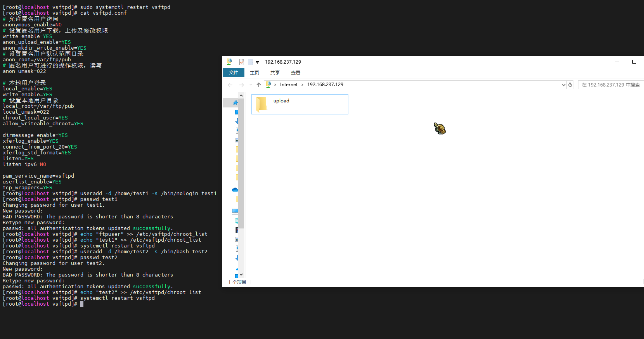Click the echo "ftpuser" chroot_list command line
The height and width of the screenshot is (339, 644).
105,234
